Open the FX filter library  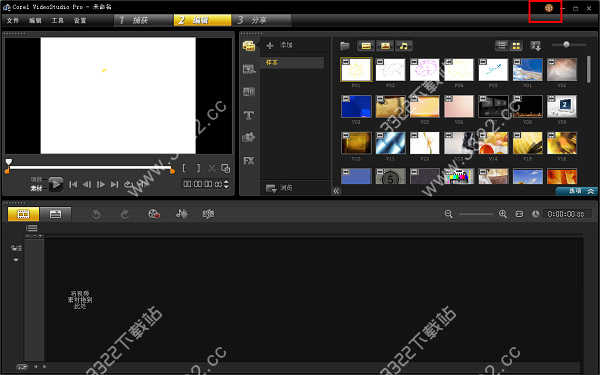coord(249,161)
